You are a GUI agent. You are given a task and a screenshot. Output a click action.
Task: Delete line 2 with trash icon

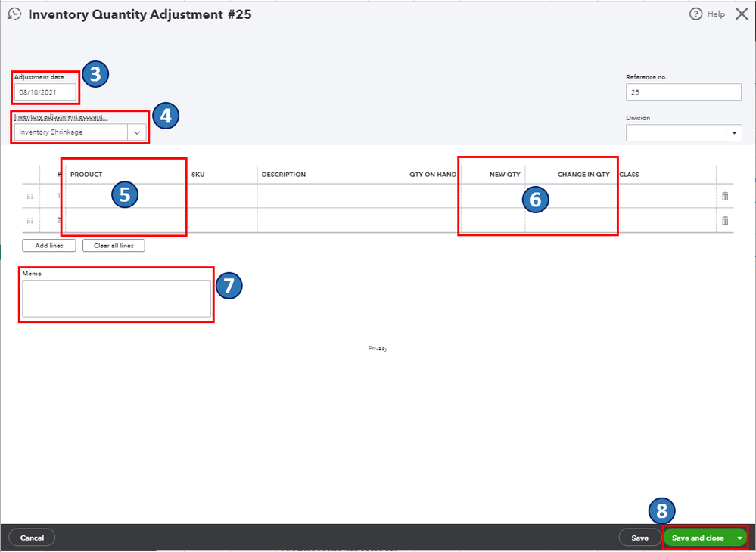(725, 221)
